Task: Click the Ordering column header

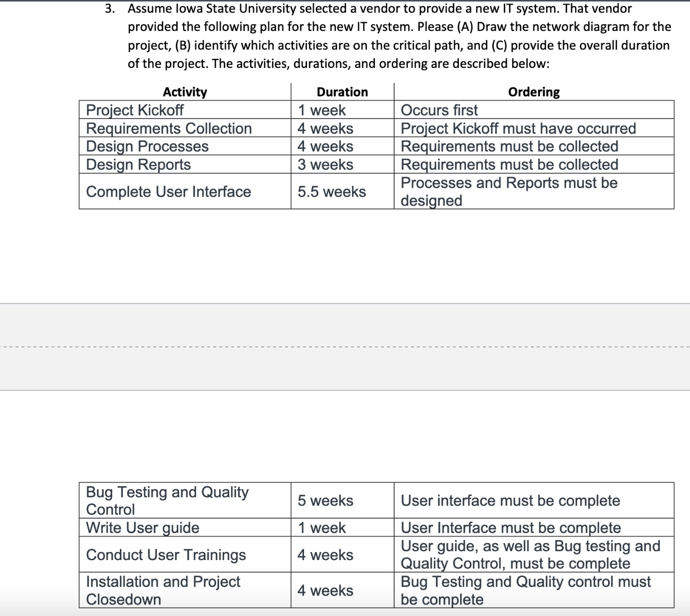Action: [534, 91]
